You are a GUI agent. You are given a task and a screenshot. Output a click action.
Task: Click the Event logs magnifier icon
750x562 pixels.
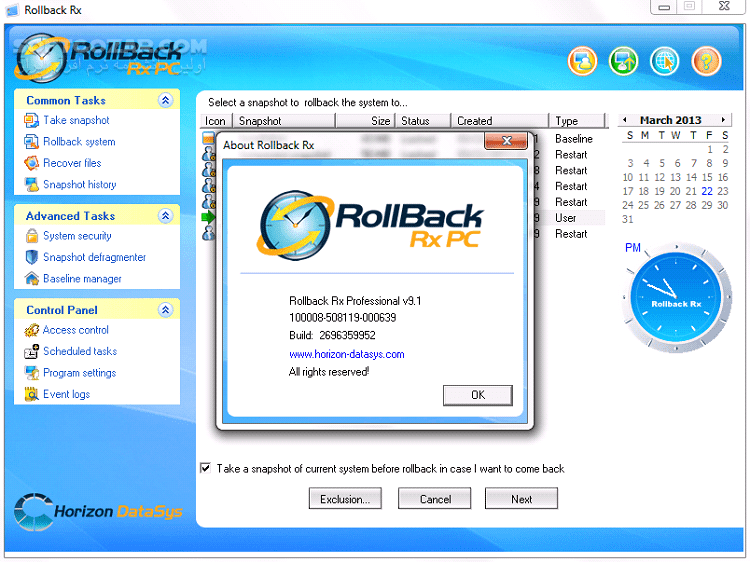tap(32, 394)
